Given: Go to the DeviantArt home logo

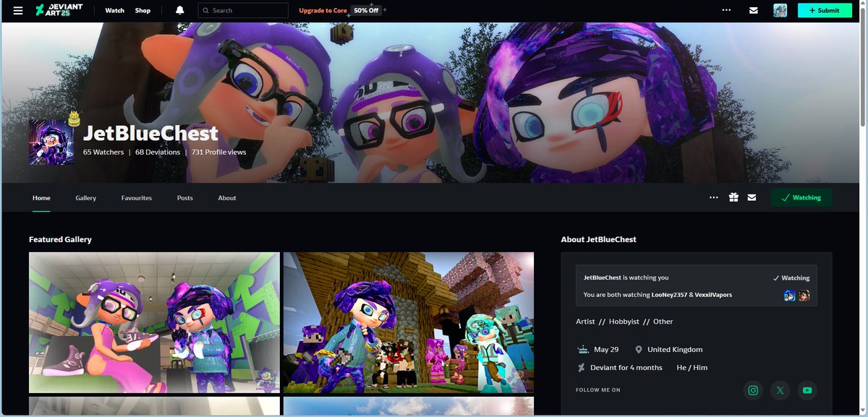Looking at the screenshot, I should point(59,11).
